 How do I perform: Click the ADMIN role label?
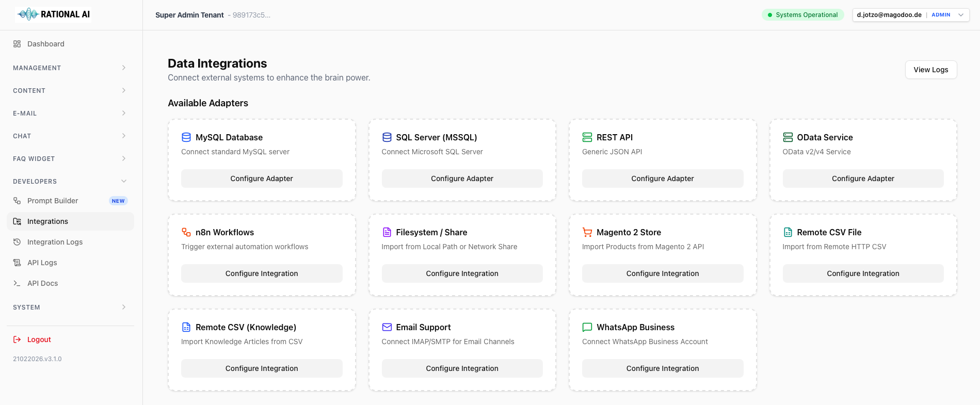pos(941,15)
